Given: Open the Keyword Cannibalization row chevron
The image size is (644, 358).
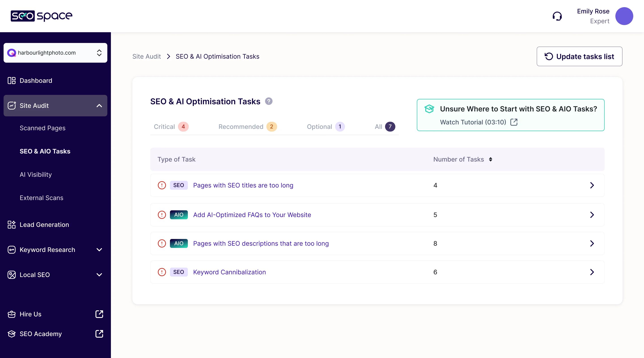Looking at the screenshot, I should pos(592,272).
